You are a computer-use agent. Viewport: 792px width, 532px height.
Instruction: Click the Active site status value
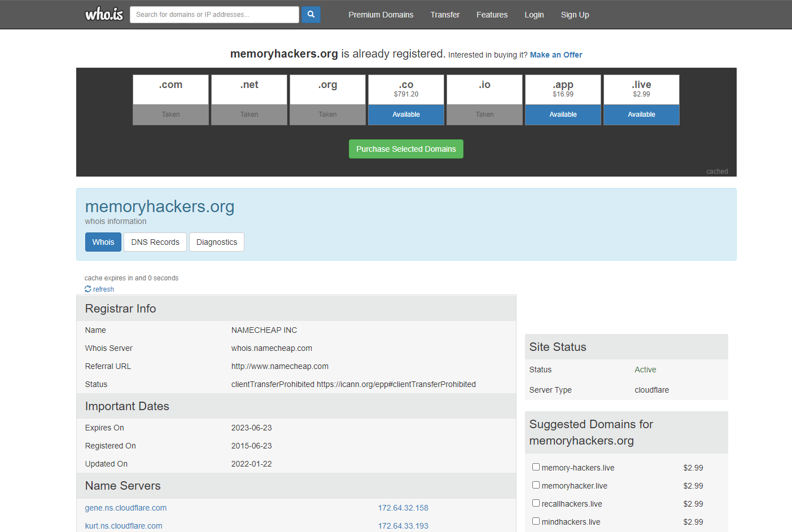[x=645, y=370]
